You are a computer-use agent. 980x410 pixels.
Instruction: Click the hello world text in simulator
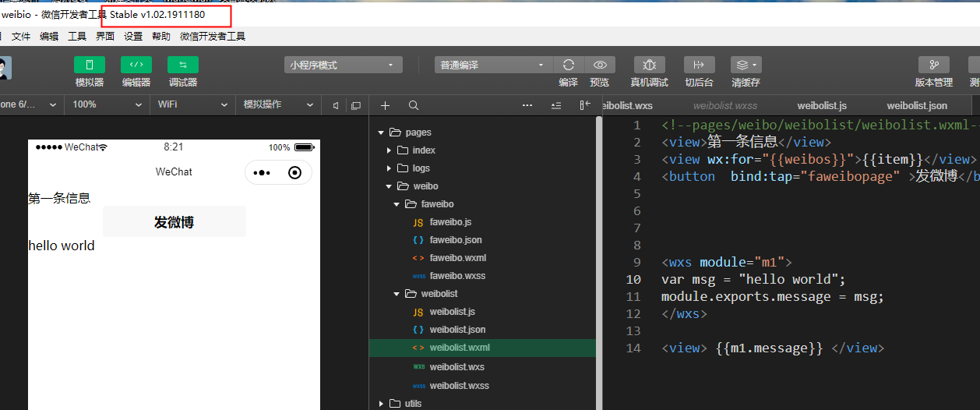click(62, 246)
